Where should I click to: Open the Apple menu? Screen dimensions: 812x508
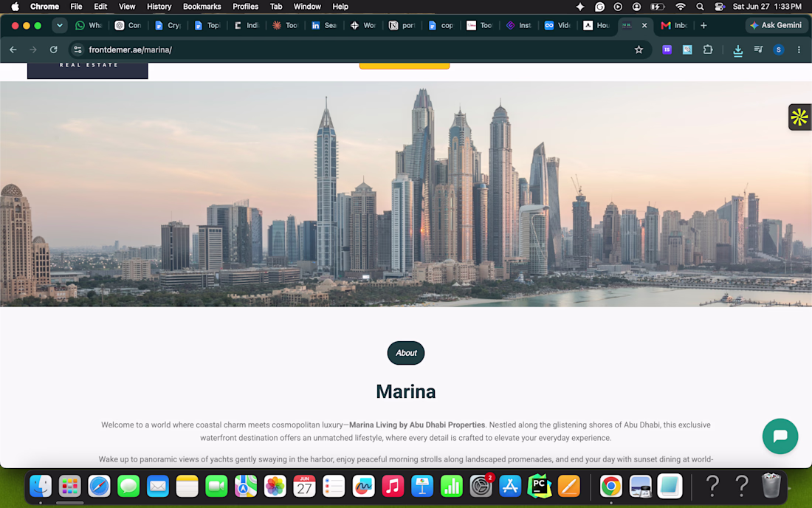[15, 7]
